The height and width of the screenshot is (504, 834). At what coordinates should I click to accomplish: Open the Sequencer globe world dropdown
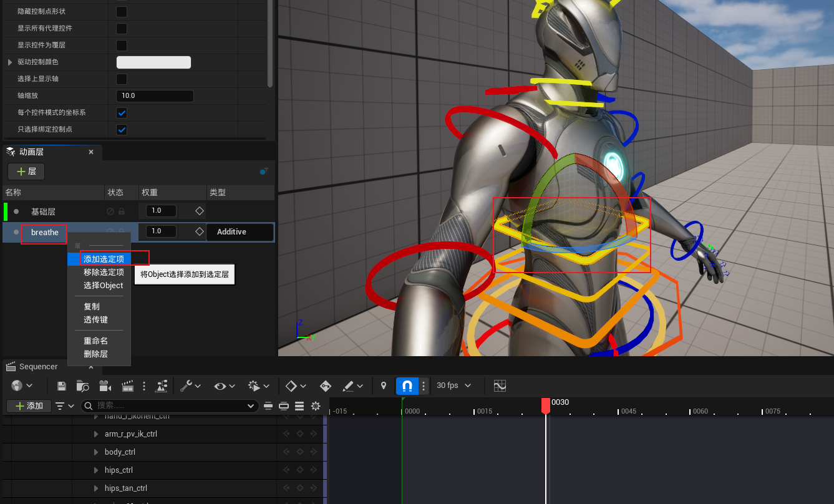pos(22,386)
